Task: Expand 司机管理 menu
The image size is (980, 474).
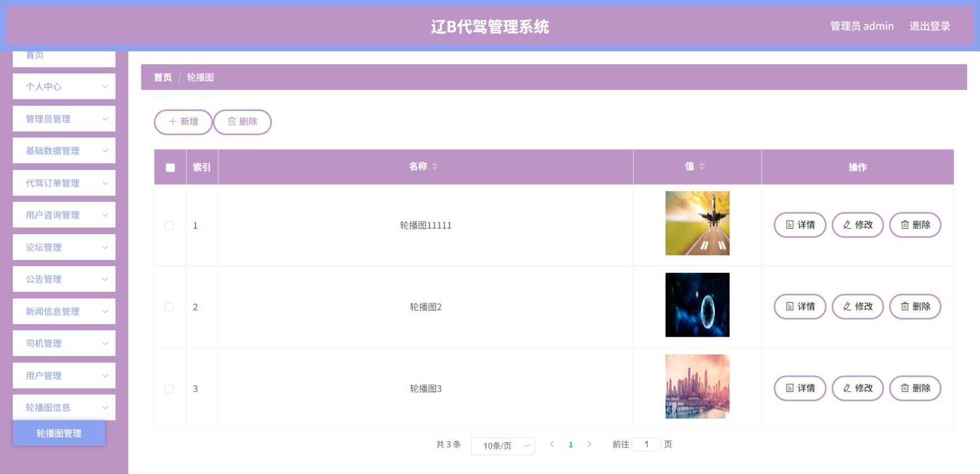Action: click(x=64, y=343)
